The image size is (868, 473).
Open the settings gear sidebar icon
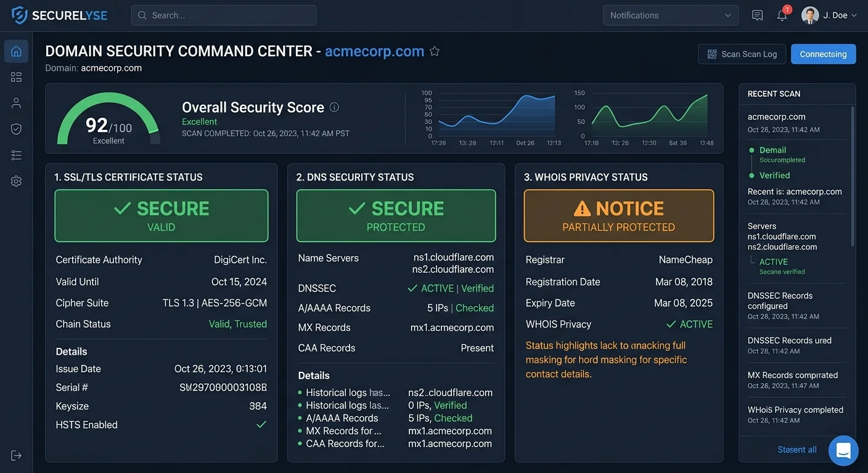click(x=16, y=181)
